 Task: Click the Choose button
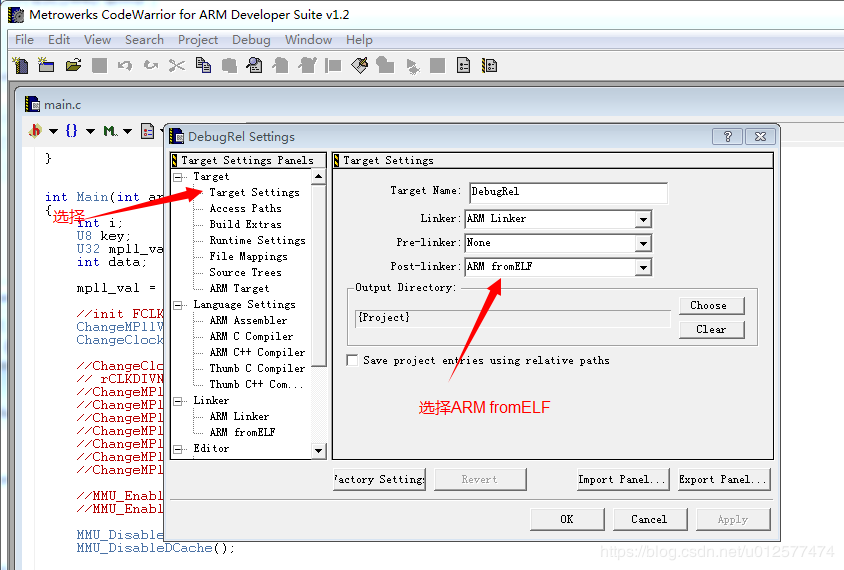click(712, 306)
